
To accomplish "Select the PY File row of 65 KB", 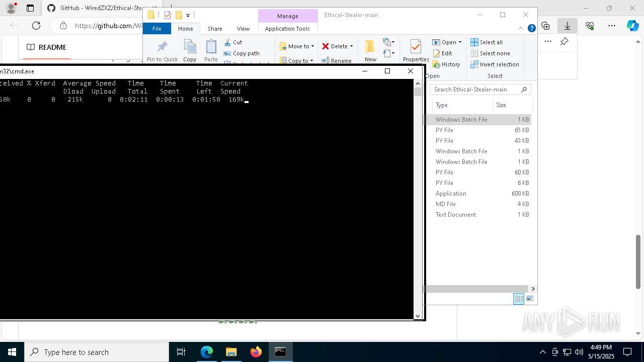I will [478, 130].
